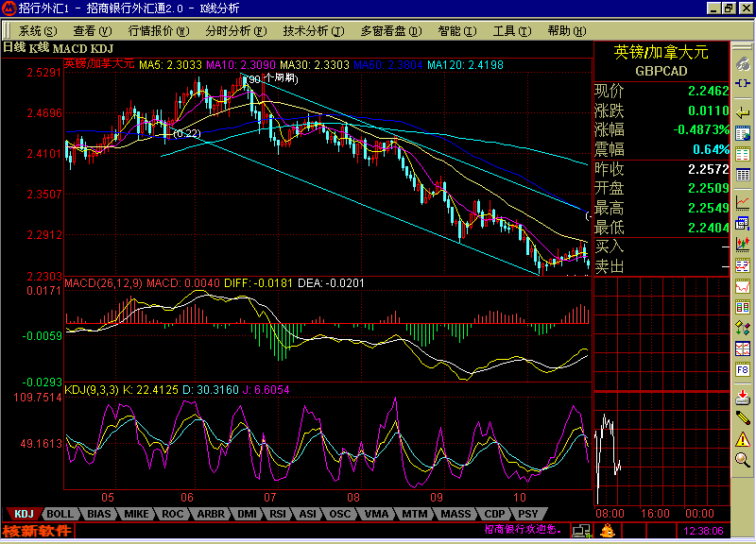756x544 pixels.
Task: Click the orange bell status bar icon
Action: [x=608, y=531]
